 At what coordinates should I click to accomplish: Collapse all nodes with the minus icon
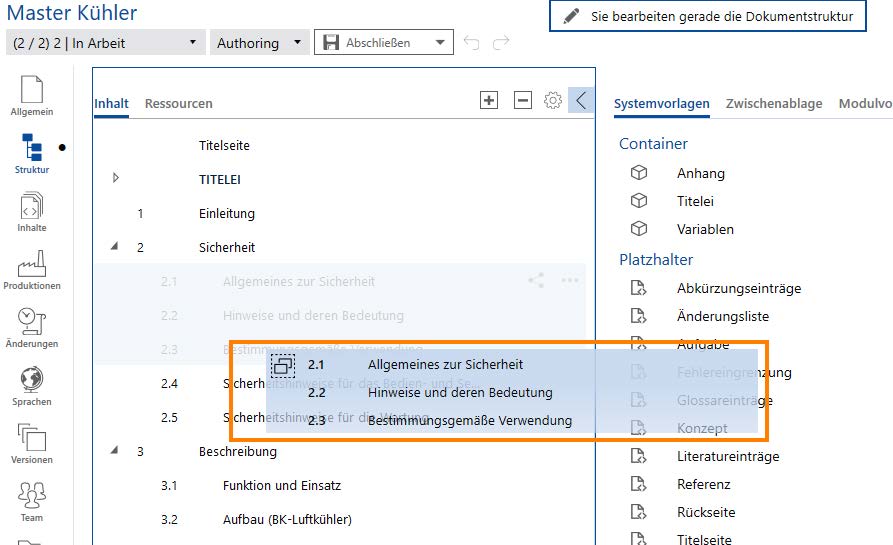523,100
